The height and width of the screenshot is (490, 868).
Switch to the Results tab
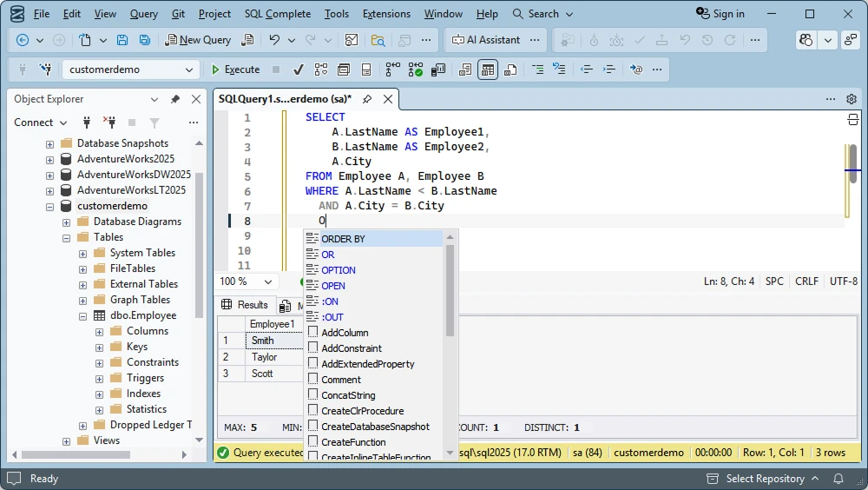click(245, 305)
